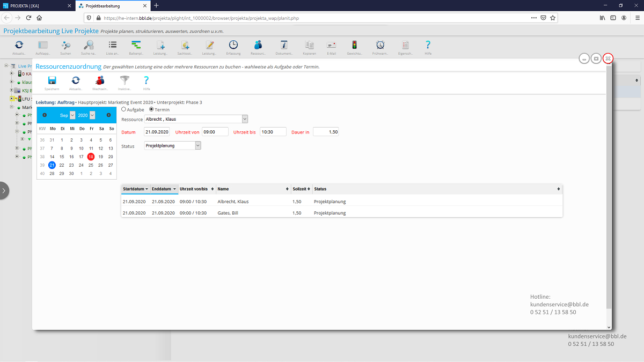The width and height of the screenshot is (644, 362).
Task: Click the Suche nach magnifier icon
Action: 89,45
